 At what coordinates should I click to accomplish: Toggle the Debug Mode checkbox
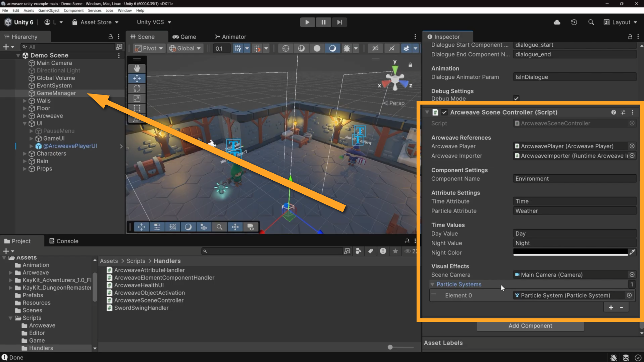point(516,99)
